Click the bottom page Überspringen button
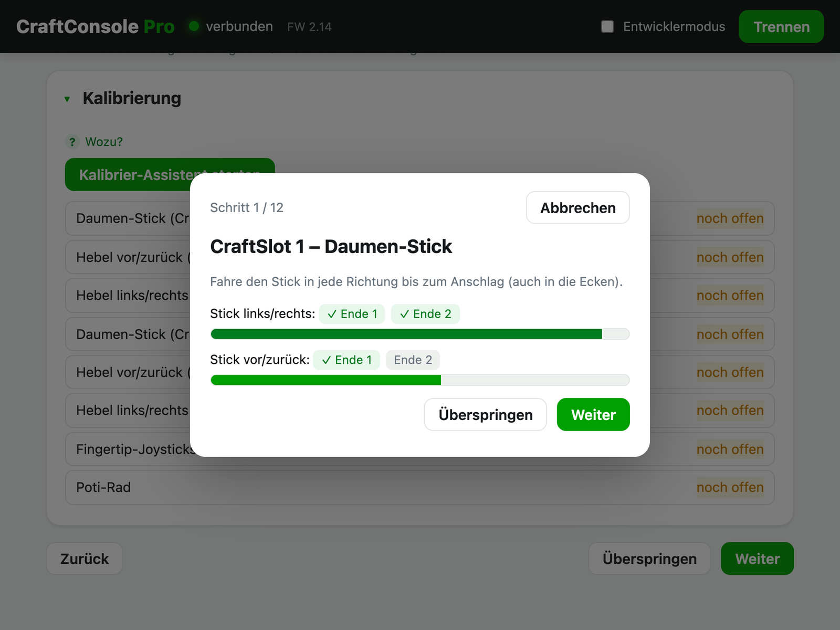840x630 pixels. [x=649, y=559]
